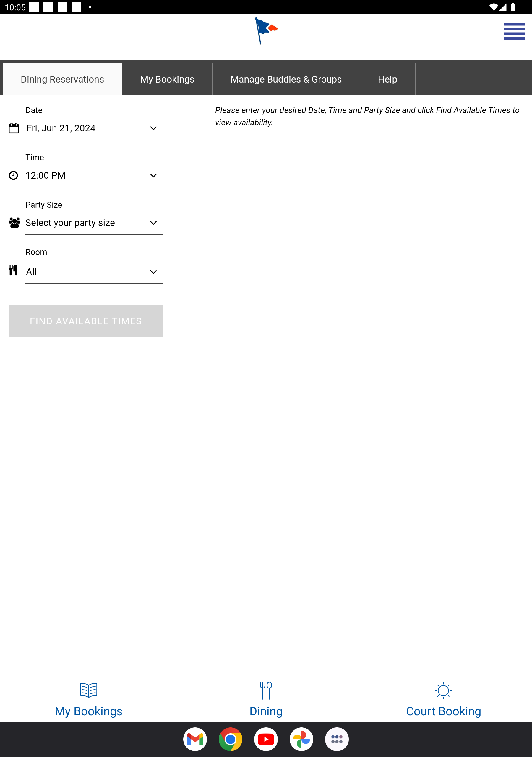Open the hamburger menu
This screenshot has width=532, height=757.
pyautogui.click(x=514, y=31)
